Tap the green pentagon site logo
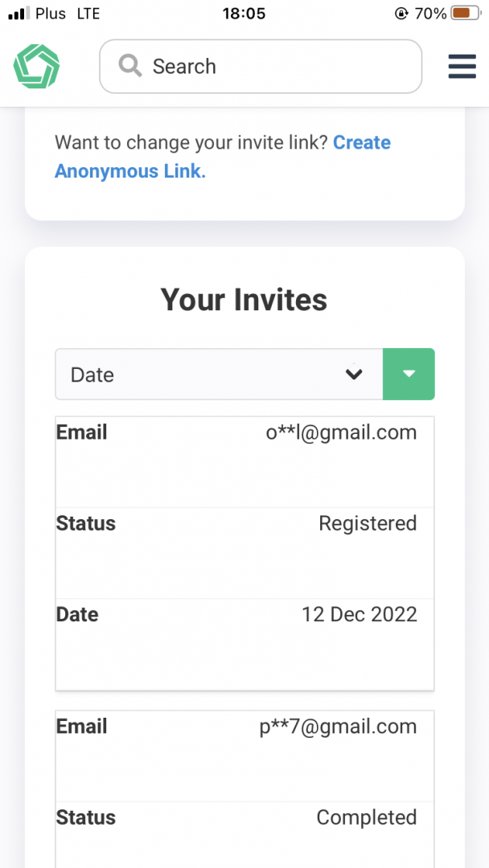489x868 pixels. click(36, 67)
